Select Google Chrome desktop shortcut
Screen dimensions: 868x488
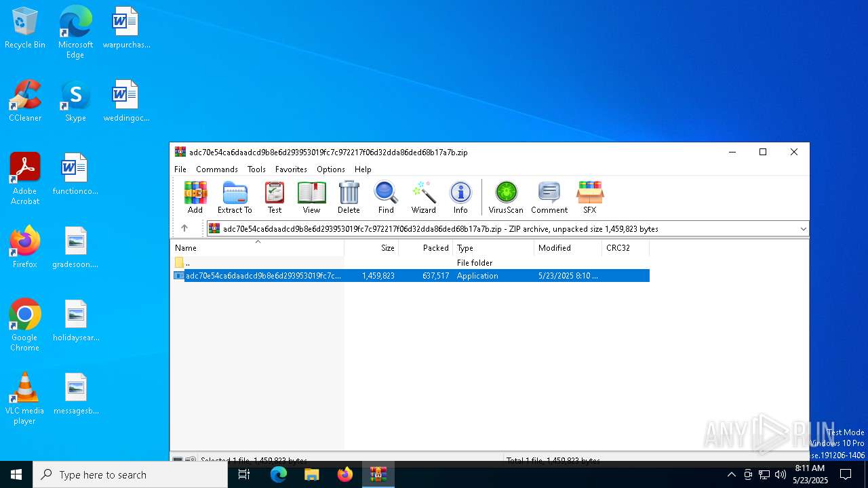click(x=25, y=325)
